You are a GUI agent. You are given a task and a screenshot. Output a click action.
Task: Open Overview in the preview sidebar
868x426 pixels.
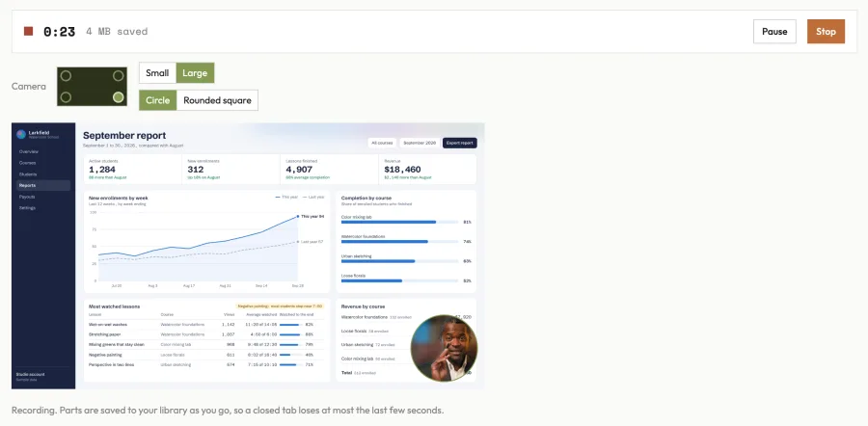tap(29, 151)
